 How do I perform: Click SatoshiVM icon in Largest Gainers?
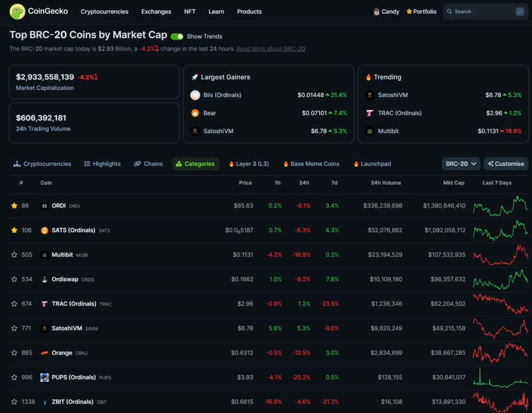(195, 131)
